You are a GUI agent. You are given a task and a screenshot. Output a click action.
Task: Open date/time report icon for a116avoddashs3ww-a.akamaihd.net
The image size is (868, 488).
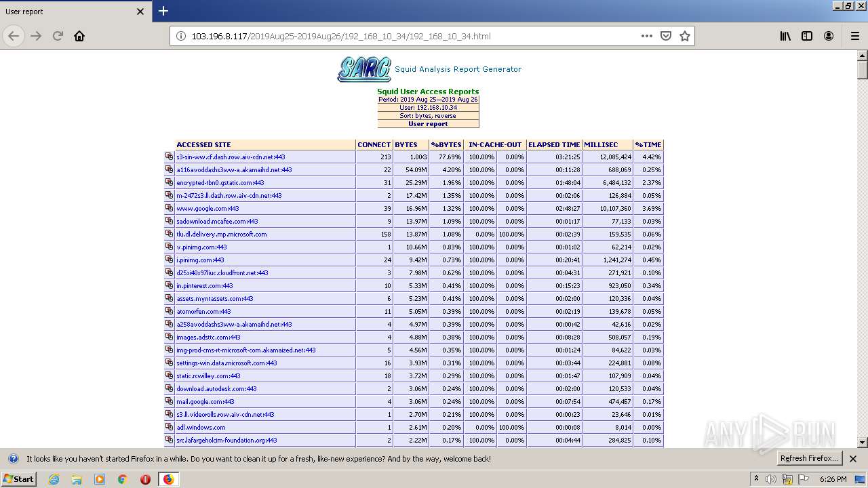coord(169,169)
